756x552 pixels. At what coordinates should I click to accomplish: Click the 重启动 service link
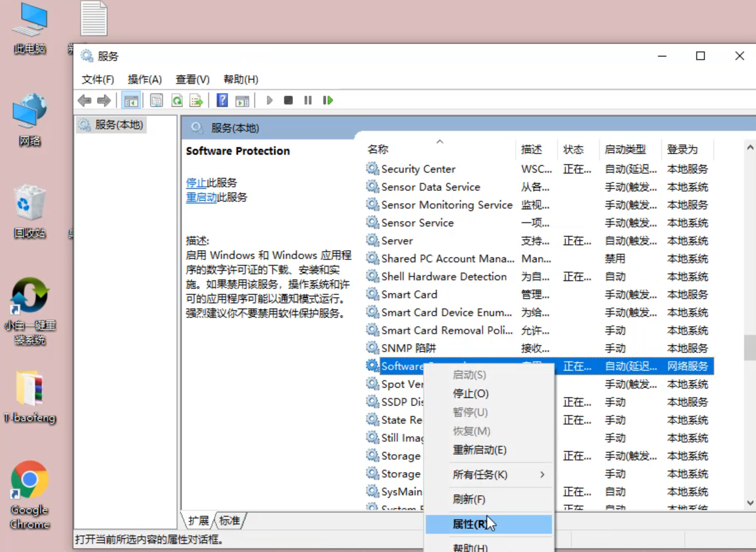tap(201, 197)
